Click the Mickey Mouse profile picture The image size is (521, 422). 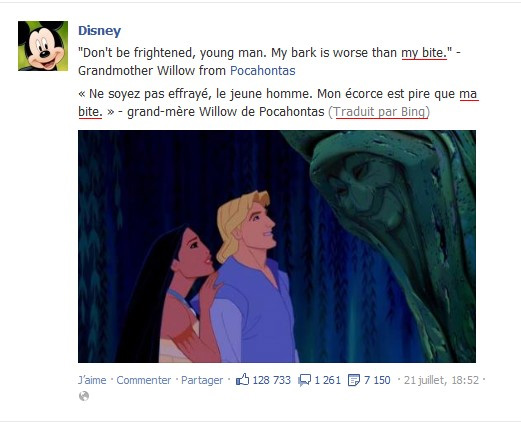pyautogui.click(x=43, y=46)
